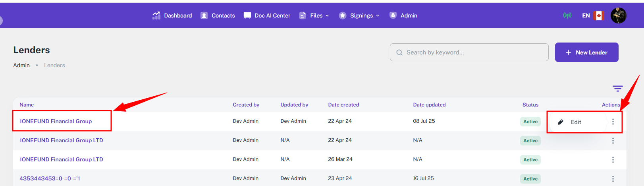Open the 1ONEFUND Financial Group lender link

click(x=56, y=121)
